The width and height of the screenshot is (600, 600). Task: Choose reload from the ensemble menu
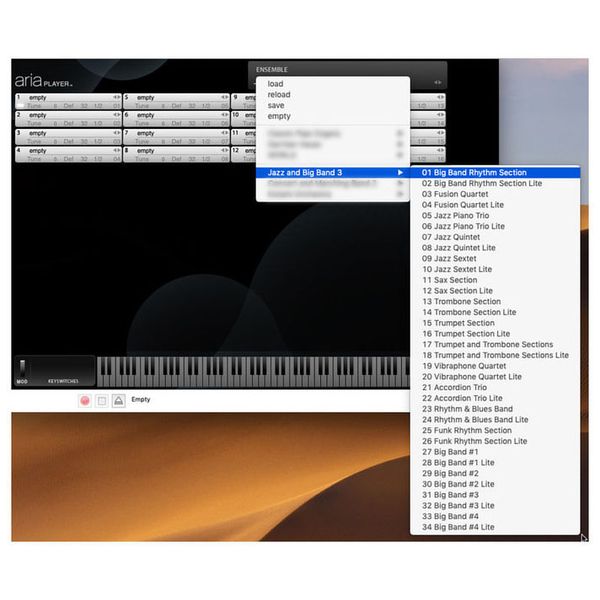(x=278, y=95)
